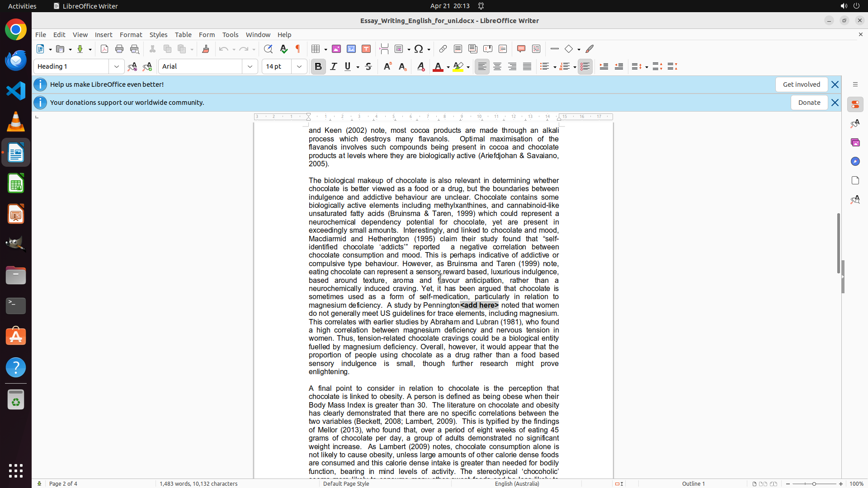Open the sidebar Navigator panel
The width and height of the screenshot is (868, 488).
click(x=855, y=161)
